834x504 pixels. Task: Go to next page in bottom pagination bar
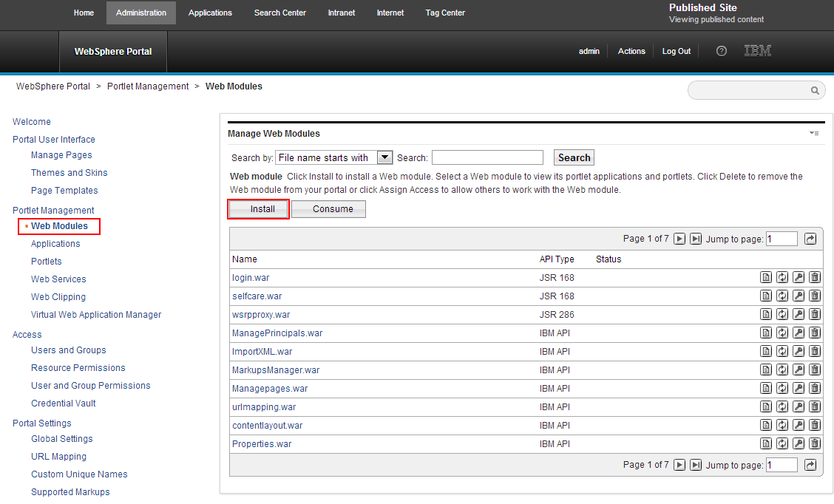point(679,465)
